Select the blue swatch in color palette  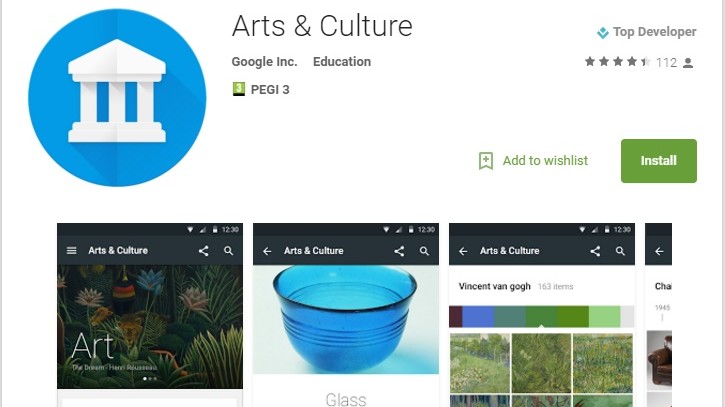[x=478, y=316]
